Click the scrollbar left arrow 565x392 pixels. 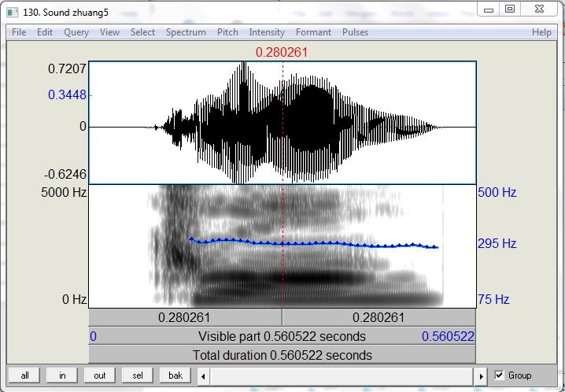[x=203, y=376]
